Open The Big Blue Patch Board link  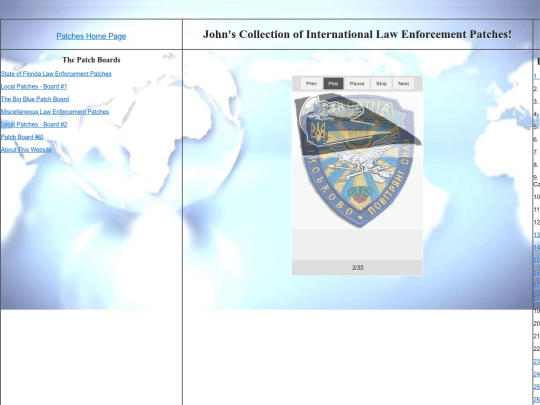pos(35,99)
